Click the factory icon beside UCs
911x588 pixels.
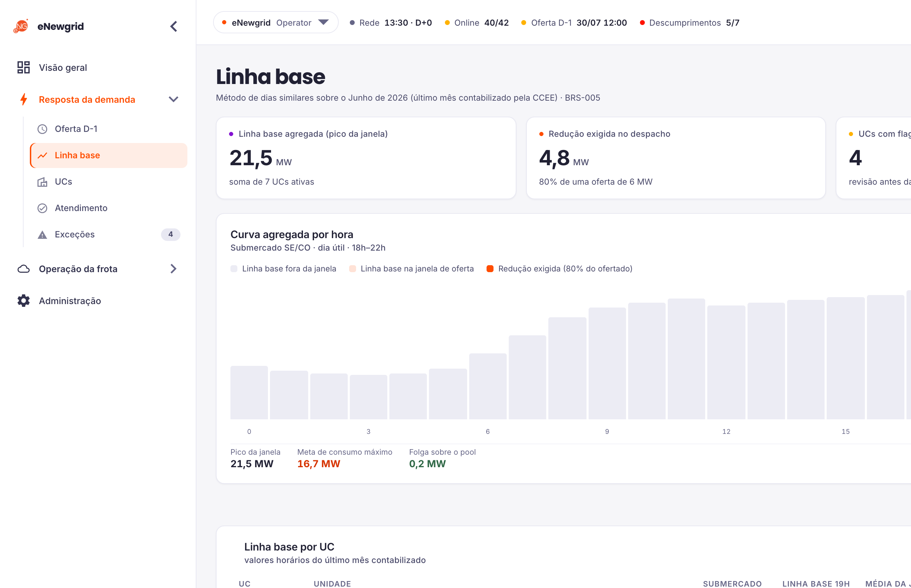click(42, 182)
